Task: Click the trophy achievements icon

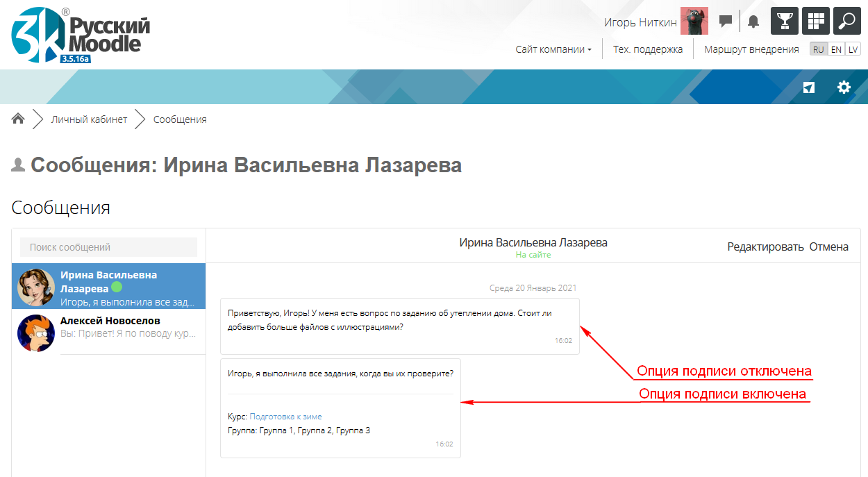Action: click(784, 21)
